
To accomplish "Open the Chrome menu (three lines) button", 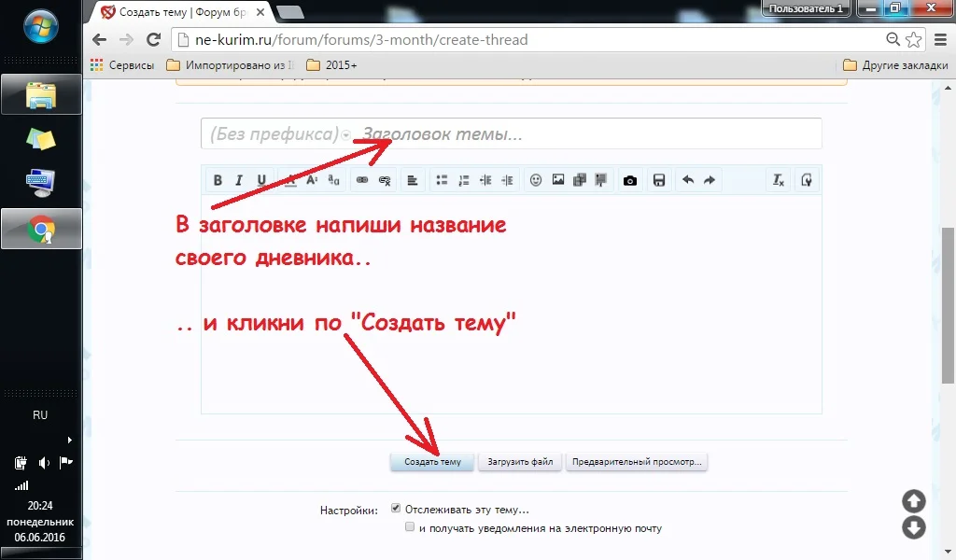I will click(x=941, y=39).
